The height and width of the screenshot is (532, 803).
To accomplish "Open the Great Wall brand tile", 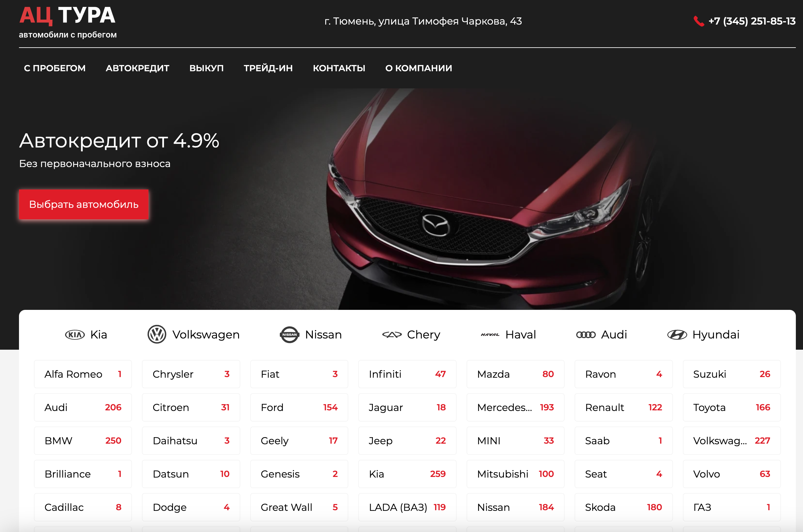I will tap(299, 507).
